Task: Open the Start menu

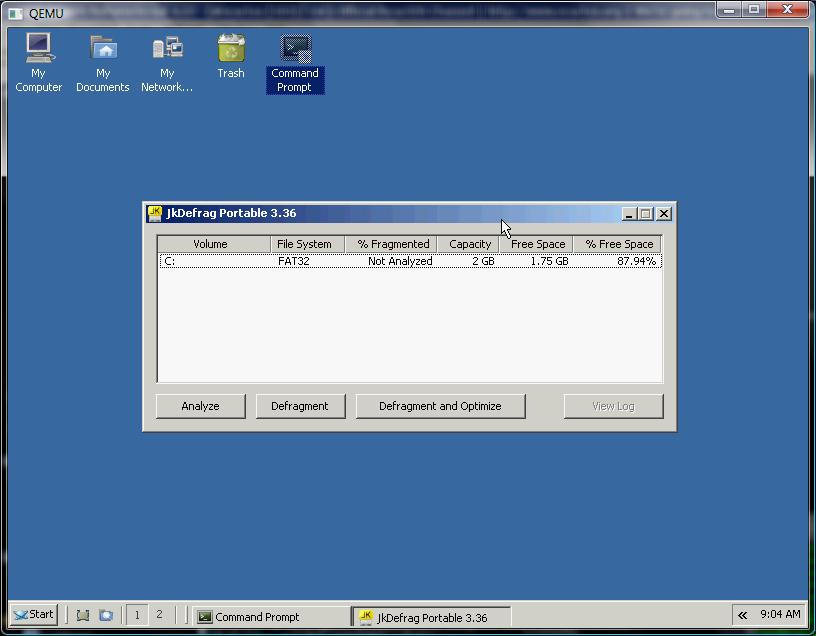Action: [34, 615]
